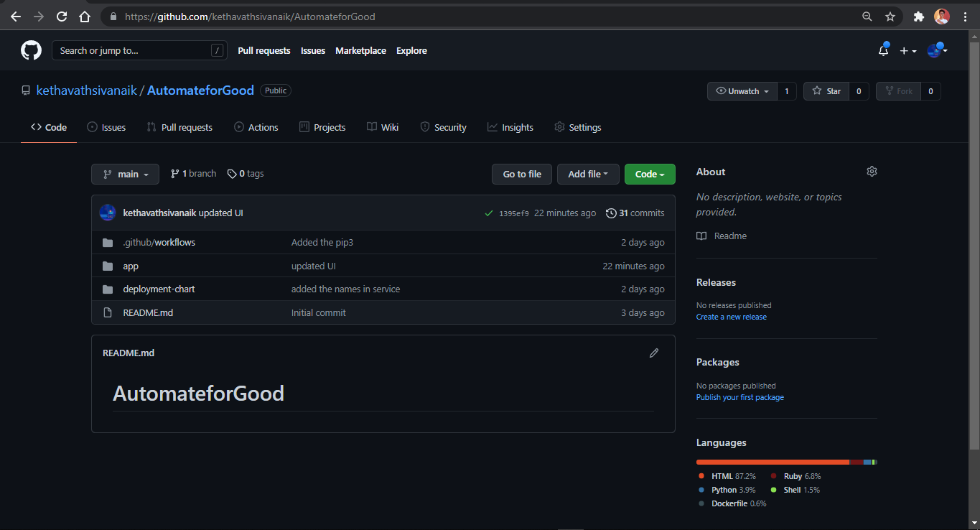
Task: Go to the Wiki tab
Action: pos(383,127)
